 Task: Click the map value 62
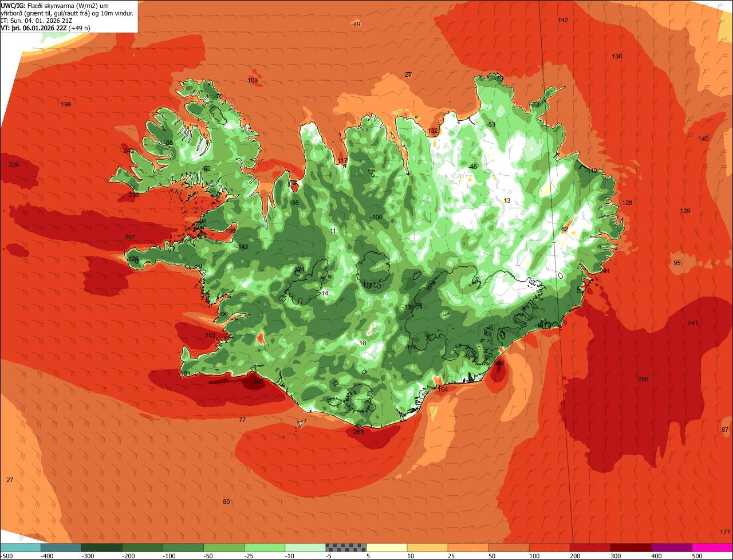[565, 229]
